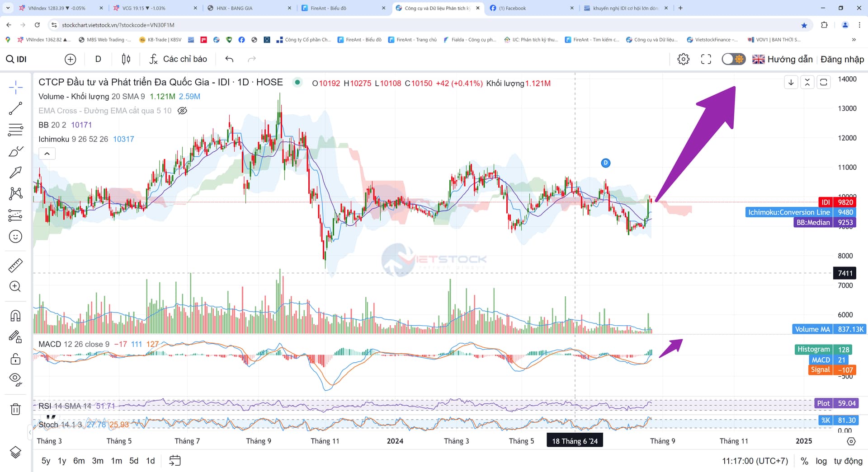Switch to the VCG 19.15 browser tab
This screenshot has height=472, width=868.
[155, 8]
